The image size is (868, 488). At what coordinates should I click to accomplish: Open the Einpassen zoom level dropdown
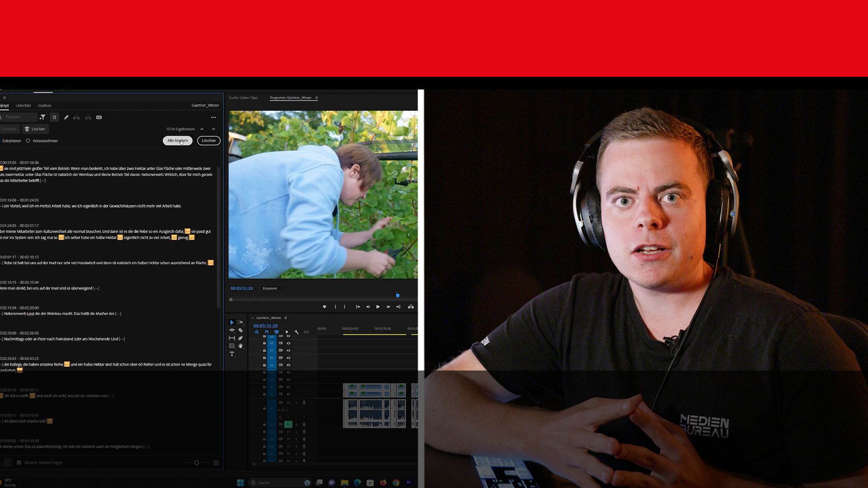click(x=273, y=288)
